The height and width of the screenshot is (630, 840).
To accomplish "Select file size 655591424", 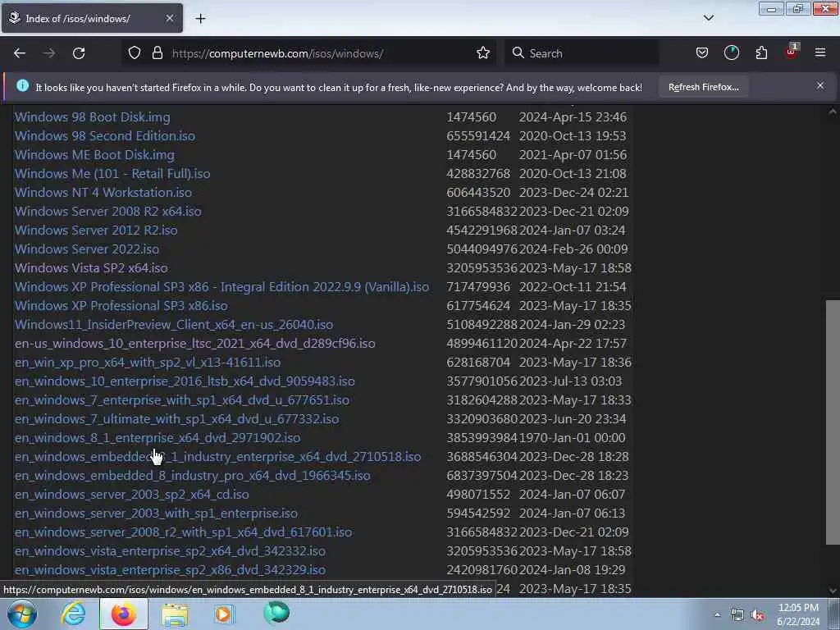I will tap(478, 136).
